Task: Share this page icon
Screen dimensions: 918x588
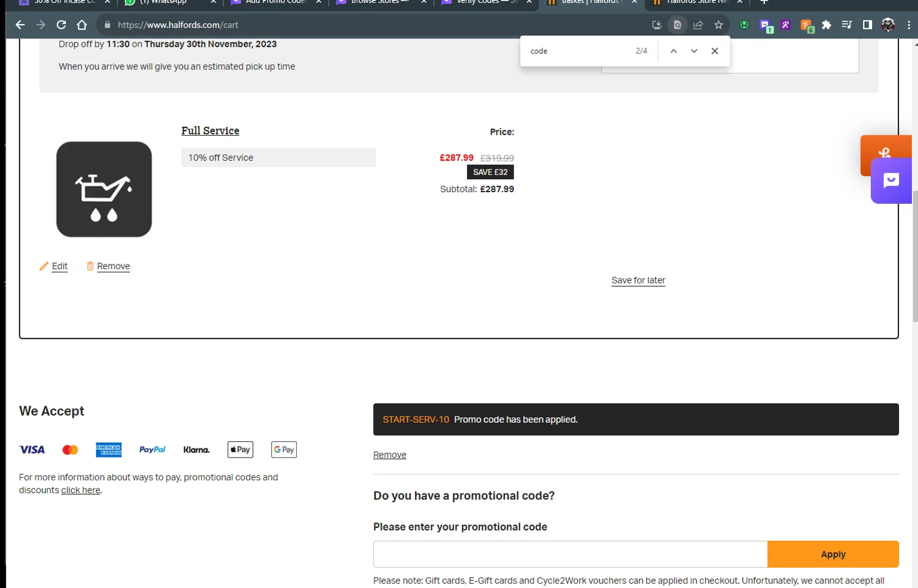Action: pyautogui.click(x=698, y=25)
